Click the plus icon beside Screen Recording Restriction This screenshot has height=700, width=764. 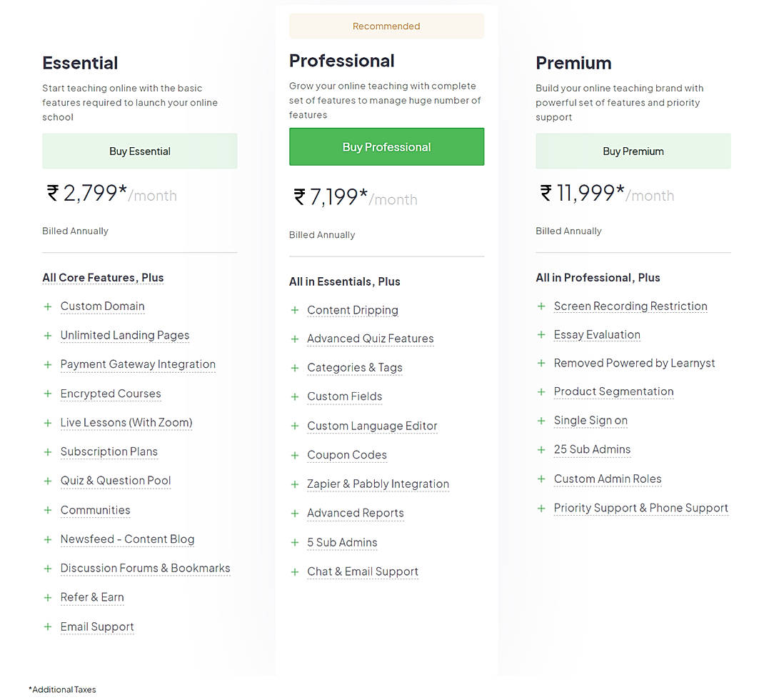point(541,306)
